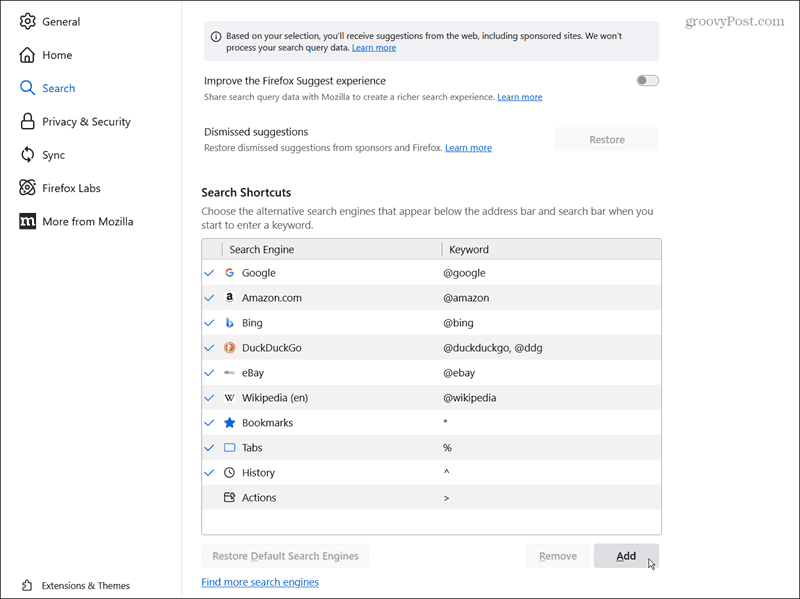
Task: Click the @amazon keyword cell
Action: click(466, 297)
